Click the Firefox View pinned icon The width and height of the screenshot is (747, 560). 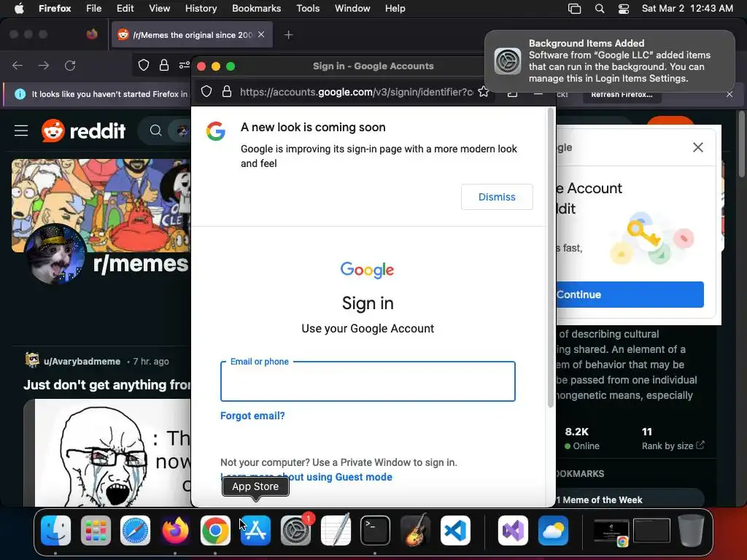pyautogui.click(x=92, y=34)
